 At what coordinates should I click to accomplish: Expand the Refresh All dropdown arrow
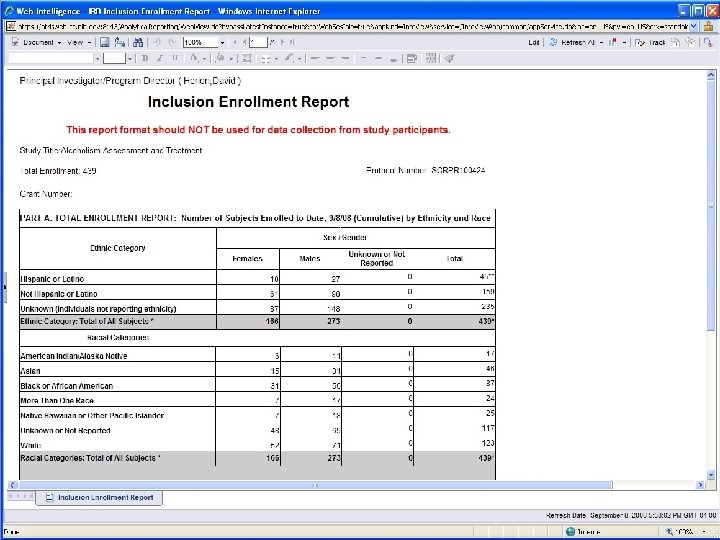[601, 43]
